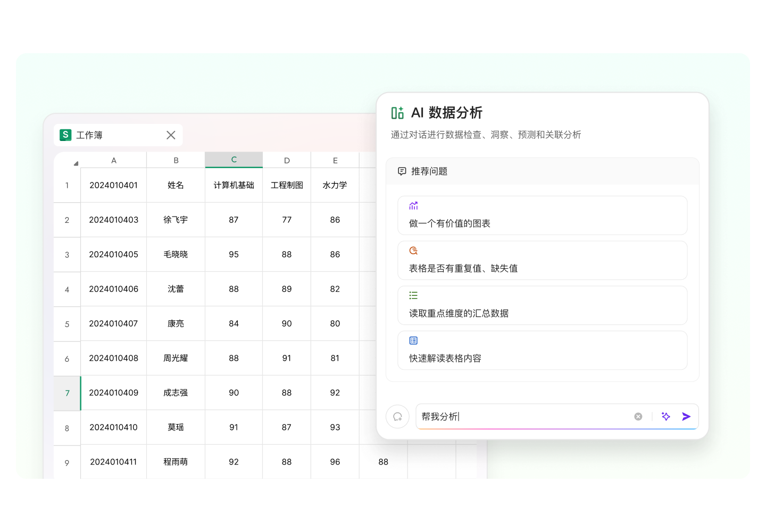Click the sparkle AI prompt enhancer icon
Image resolution: width=766 pixels, height=532 pixels.
point(666,417)
